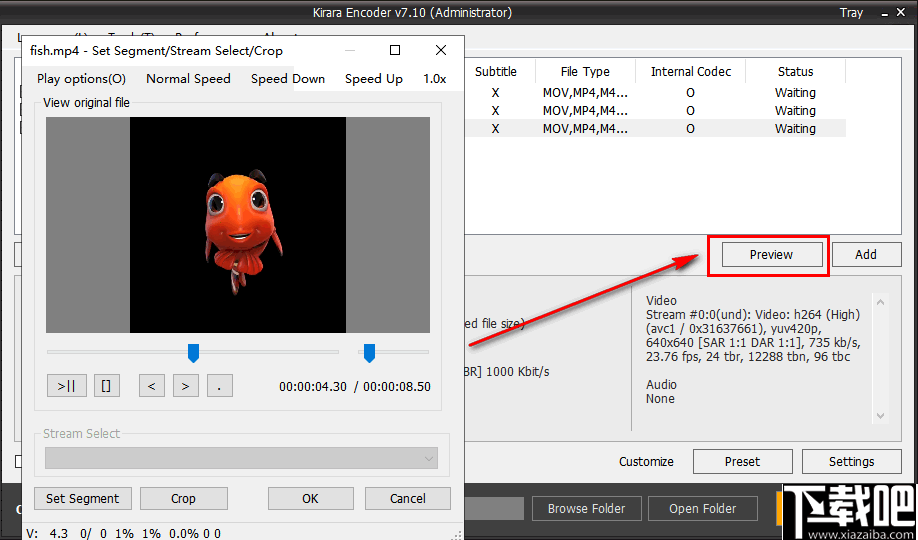Click the 1.0x speed indicator
The width and height of the screenshot is (918, 540).
coord(434,78)
